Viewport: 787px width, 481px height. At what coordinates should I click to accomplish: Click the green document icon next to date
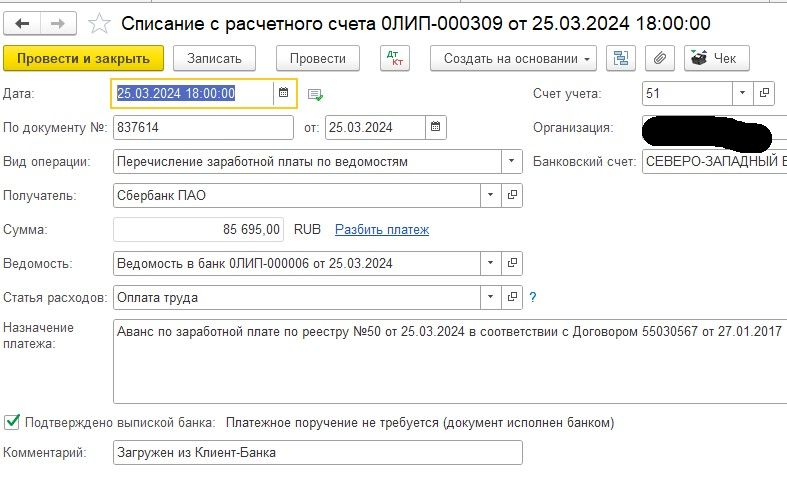click(x=315, y=94)
